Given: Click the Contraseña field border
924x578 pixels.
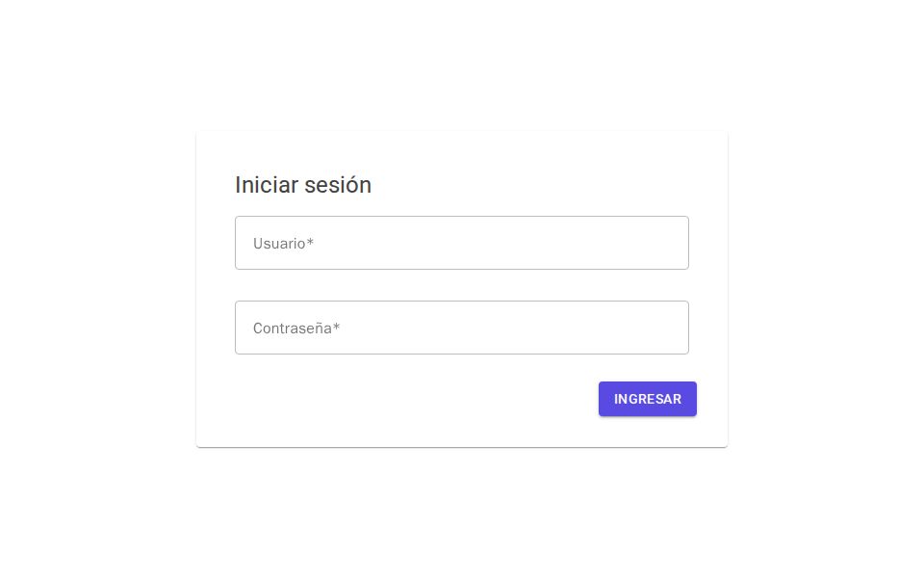Looking at the screenshot, I should tap(462, 302).
